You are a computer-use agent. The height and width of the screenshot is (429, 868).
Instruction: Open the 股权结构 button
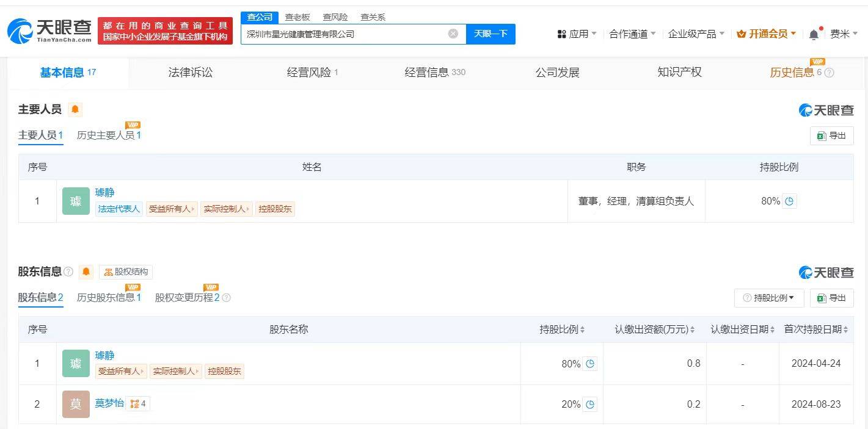[126, 272]
